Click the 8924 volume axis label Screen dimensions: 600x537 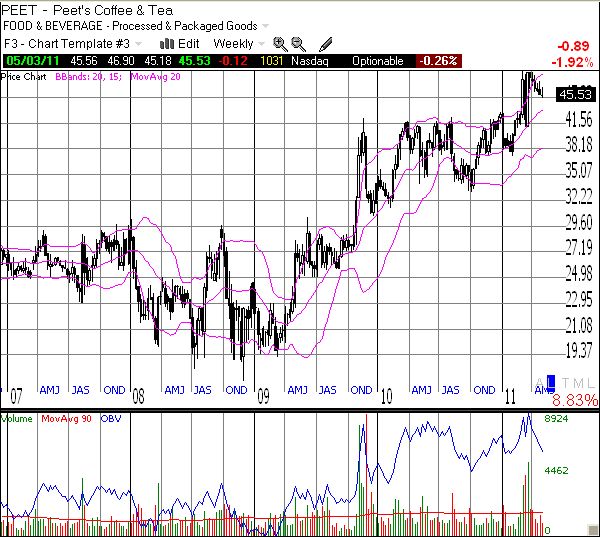pos(556,419)
